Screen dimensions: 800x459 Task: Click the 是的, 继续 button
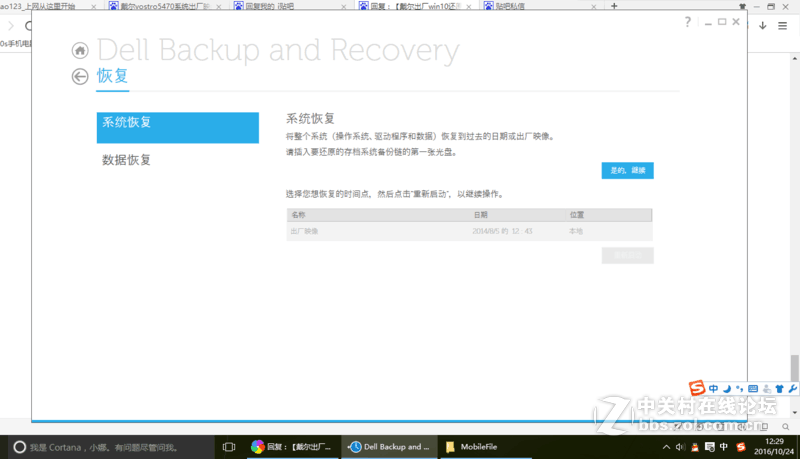click(x=628, y=170)
